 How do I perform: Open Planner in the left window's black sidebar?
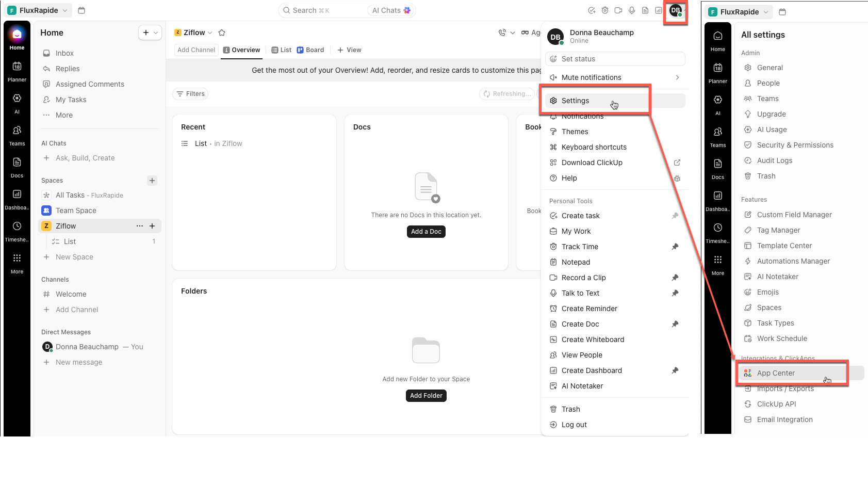(x=17, y=71)
